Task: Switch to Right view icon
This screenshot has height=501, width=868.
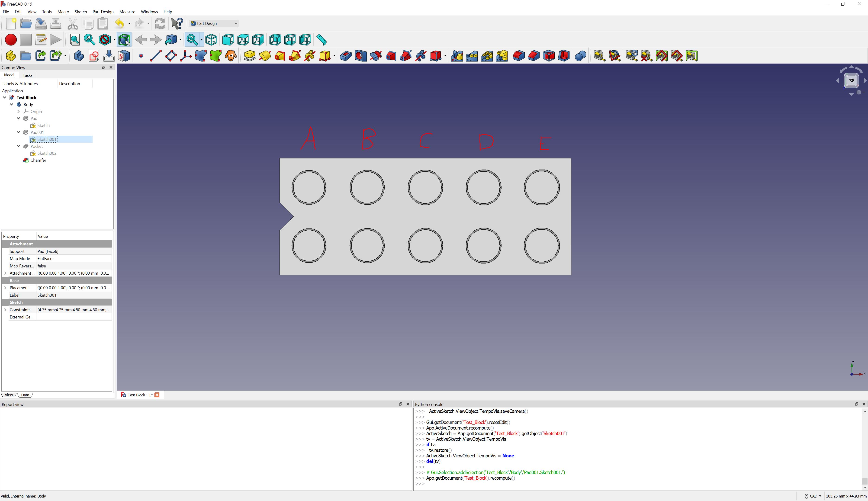Action: pyautogui.click(x=258, y=40)
